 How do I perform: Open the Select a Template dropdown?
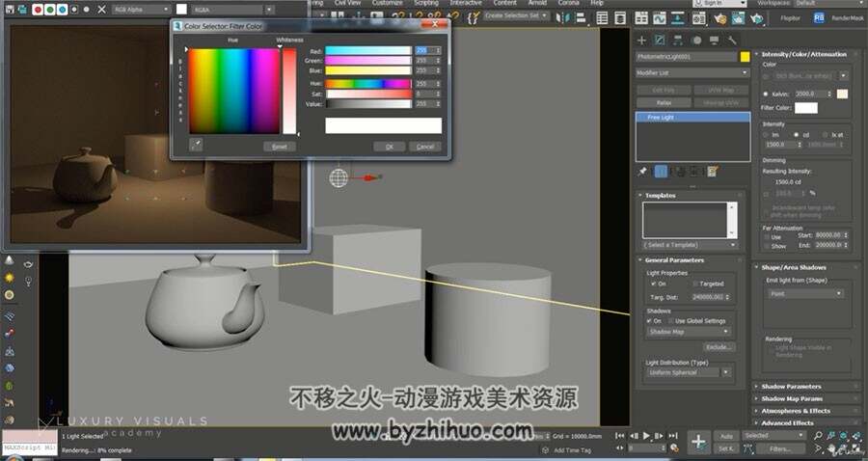690,245
